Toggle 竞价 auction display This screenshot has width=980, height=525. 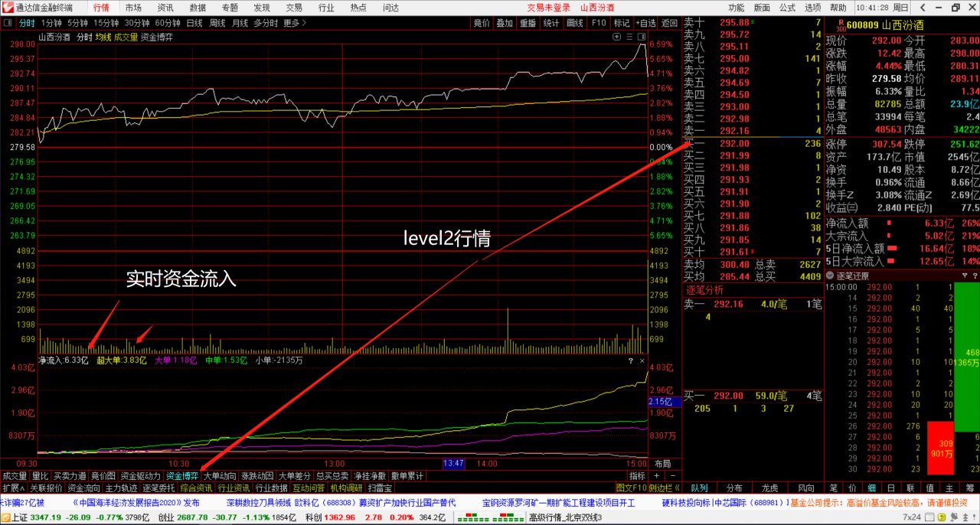(x=481, y=23)
